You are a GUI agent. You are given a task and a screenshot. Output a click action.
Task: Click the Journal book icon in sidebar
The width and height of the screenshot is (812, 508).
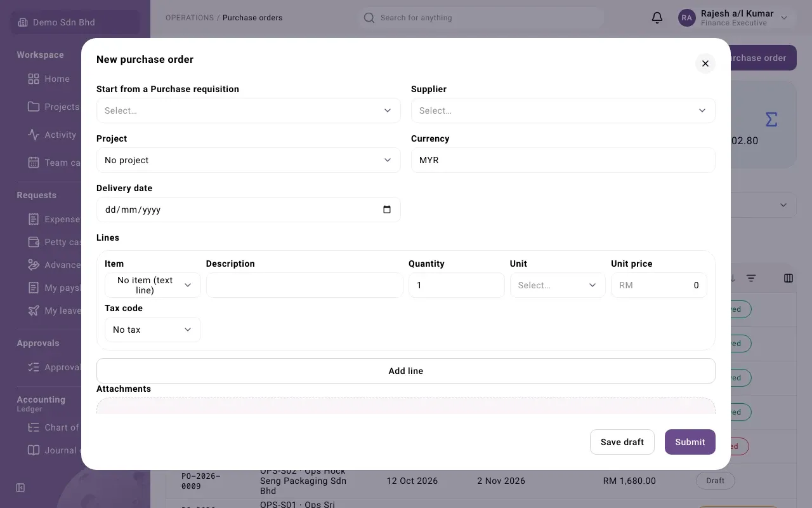[x=34, y=450]
